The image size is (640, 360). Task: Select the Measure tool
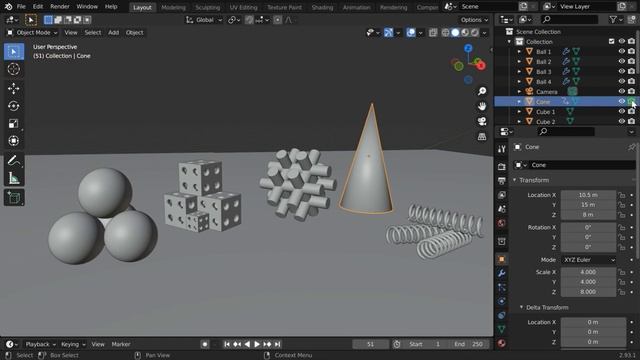coord(14,178)
